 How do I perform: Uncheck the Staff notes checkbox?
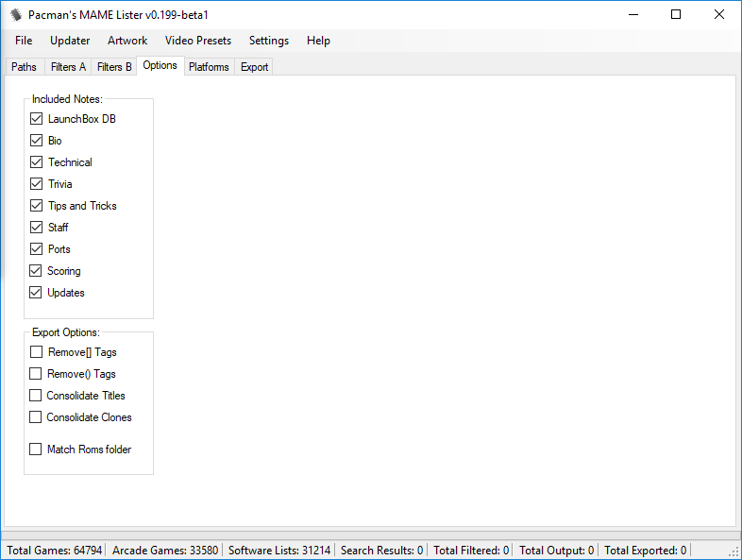click(37, 228)
